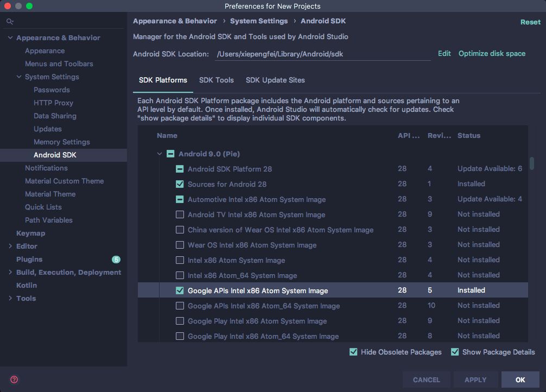This screenshot has width=546, height=392.
Task: Click the package list vertical scrollbar
Action: 532,163
